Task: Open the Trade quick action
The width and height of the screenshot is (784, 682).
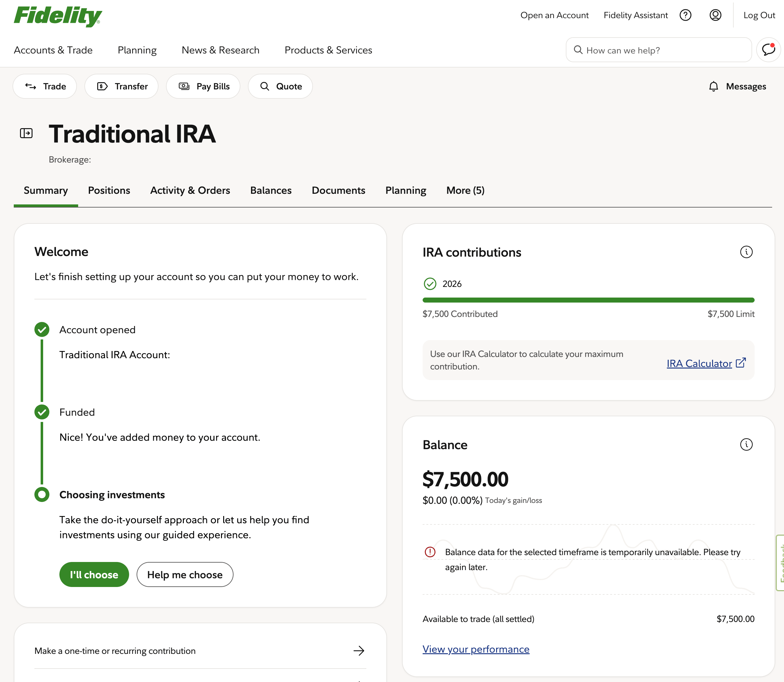Action: [45, 86]
